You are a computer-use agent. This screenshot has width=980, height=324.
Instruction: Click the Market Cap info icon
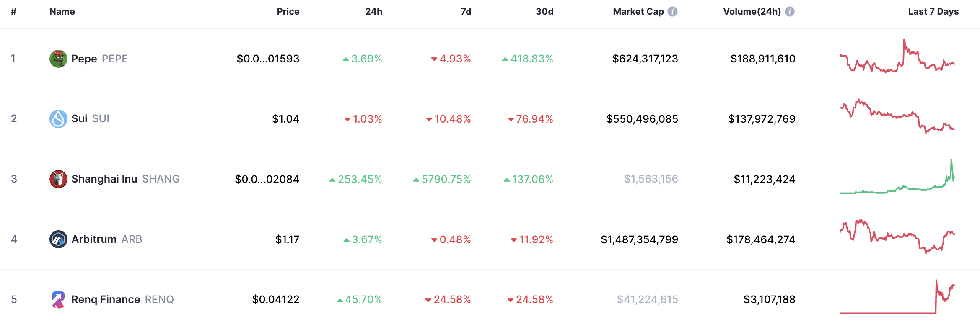[672, 12]
